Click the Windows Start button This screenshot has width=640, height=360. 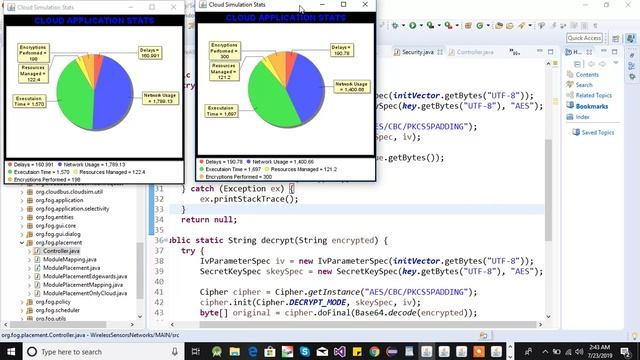[x=11, y=351]
